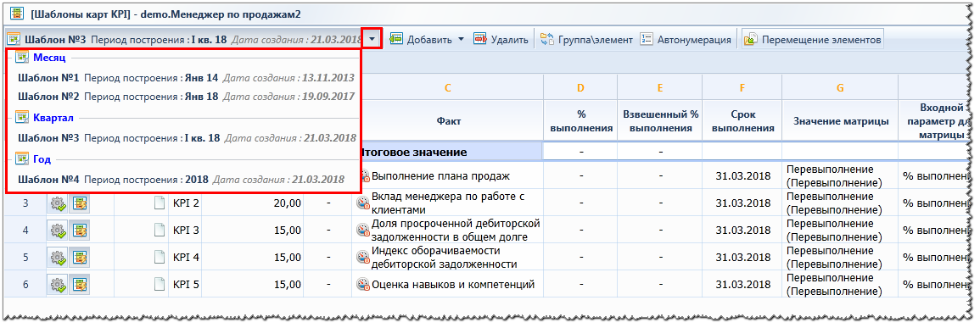Click the gear settings icon in row 3

coord(59,203)
